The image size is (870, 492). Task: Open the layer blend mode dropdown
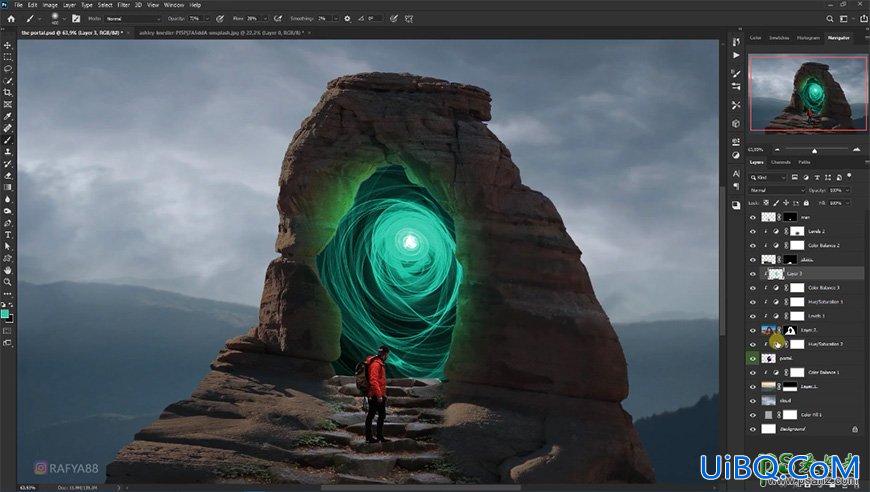point(776,190)
